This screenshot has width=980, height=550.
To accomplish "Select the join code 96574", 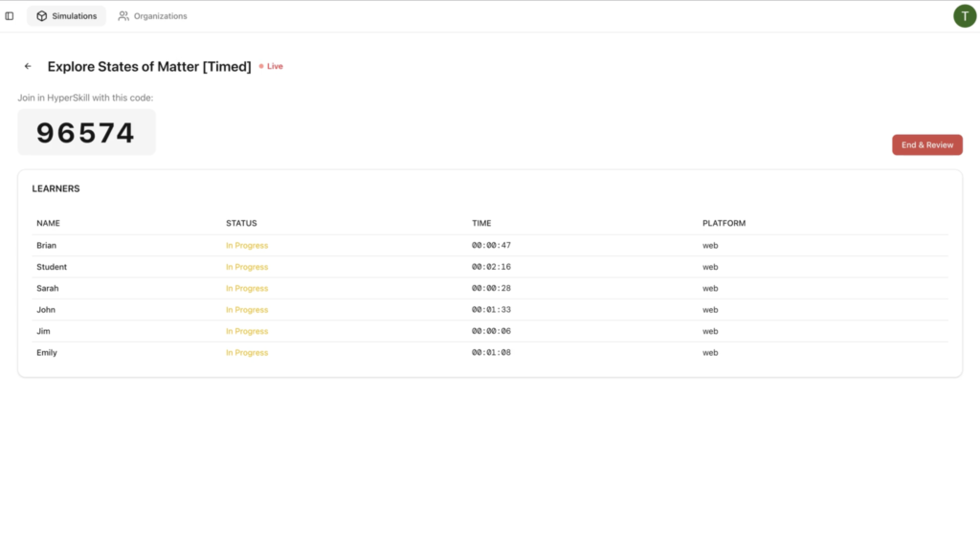I will 86,133.
